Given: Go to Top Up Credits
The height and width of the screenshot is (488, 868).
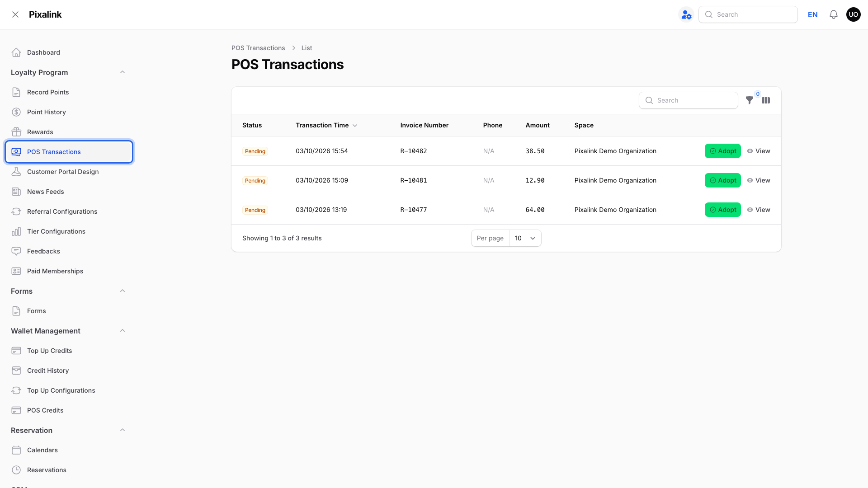Looking at the screenshot, I should tap(69, 351).
